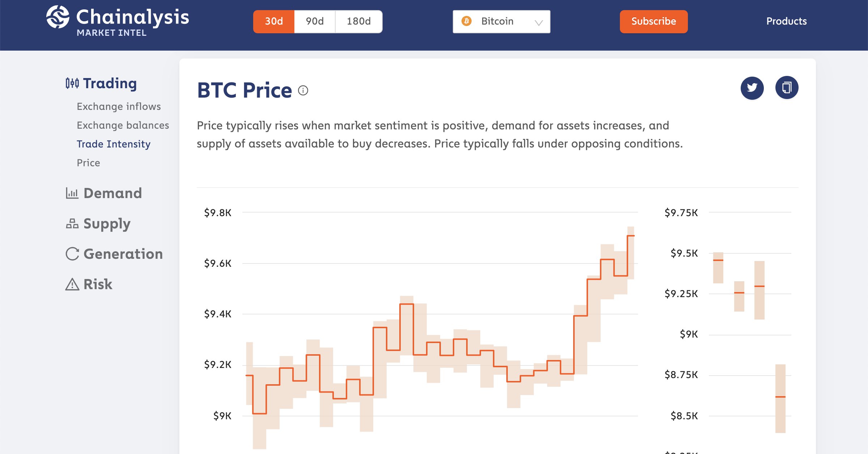Click the Trading candlestick icon

tap(72, 83)
